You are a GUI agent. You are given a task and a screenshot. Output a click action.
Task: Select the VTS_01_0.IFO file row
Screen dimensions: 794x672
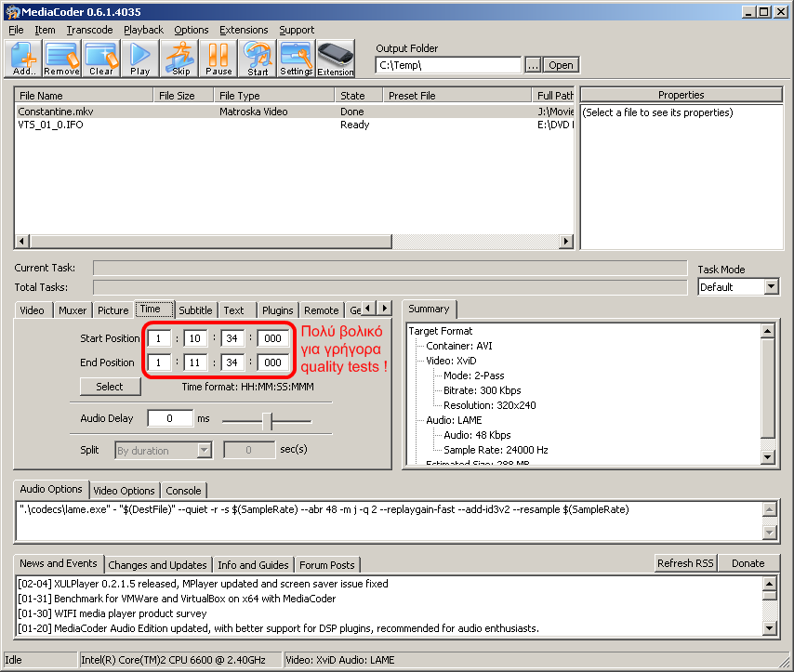tap(295, 125)
